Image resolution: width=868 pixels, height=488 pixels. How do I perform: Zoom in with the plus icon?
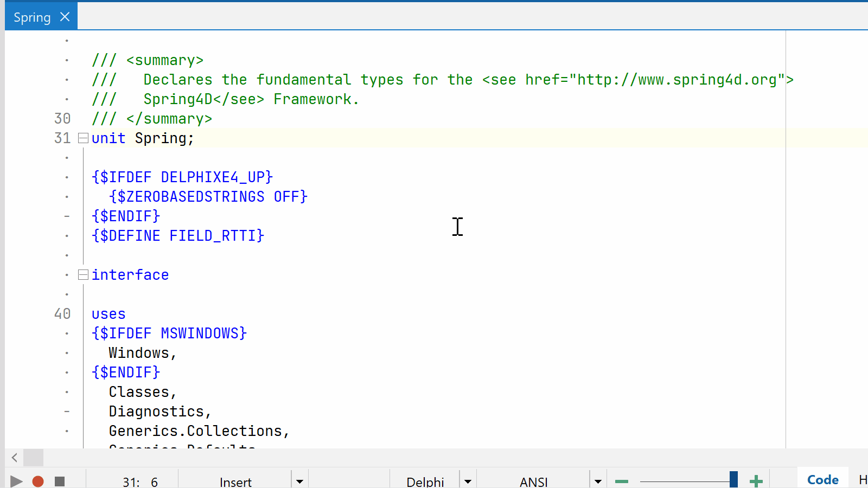[x=756, y=481]
